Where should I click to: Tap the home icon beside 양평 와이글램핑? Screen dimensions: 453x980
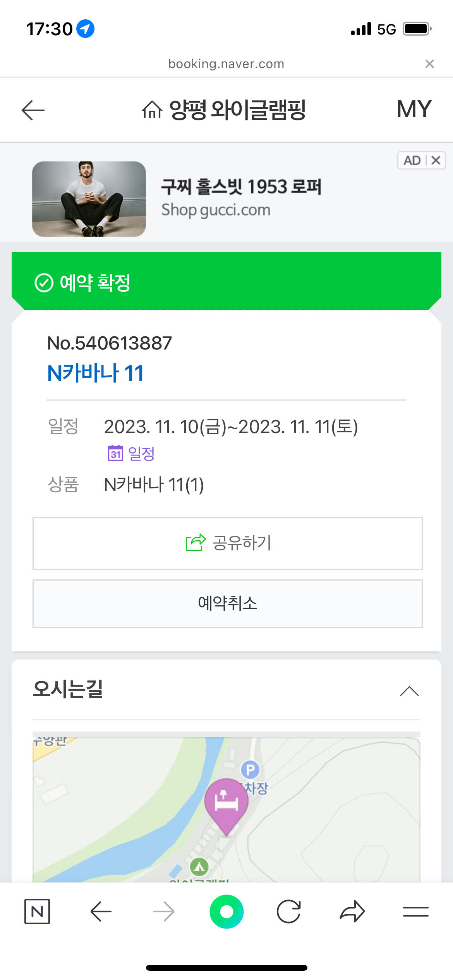coord(152,110)
